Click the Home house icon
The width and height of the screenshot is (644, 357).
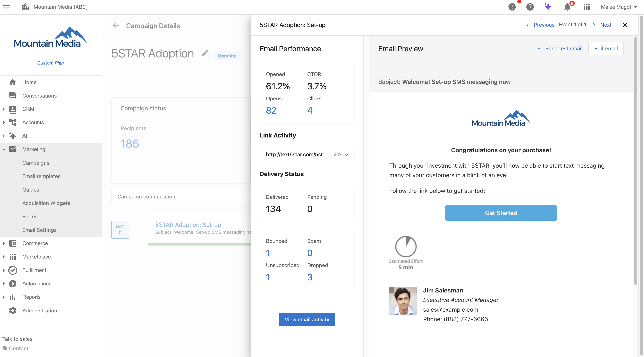(x=13, y=82)
